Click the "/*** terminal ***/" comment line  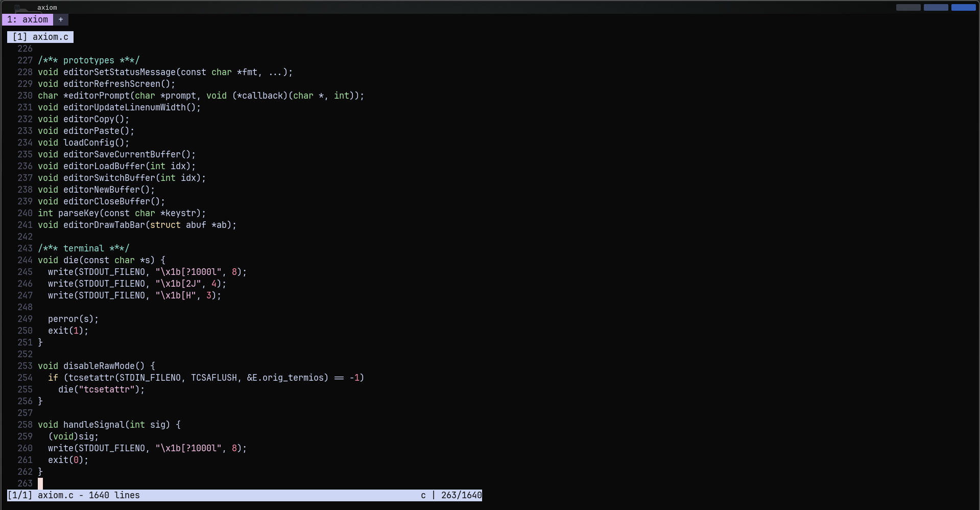(83, 248)
